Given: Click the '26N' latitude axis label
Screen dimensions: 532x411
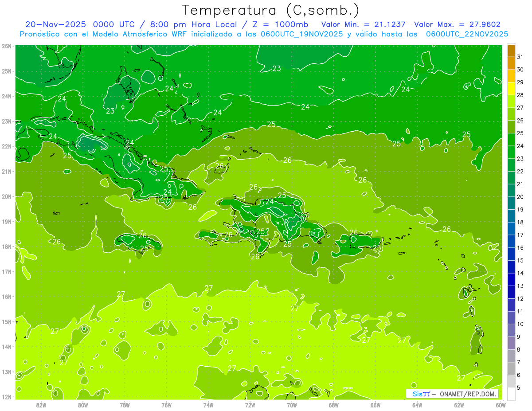Looking at the screenshot, I should [x=6, y=46].
